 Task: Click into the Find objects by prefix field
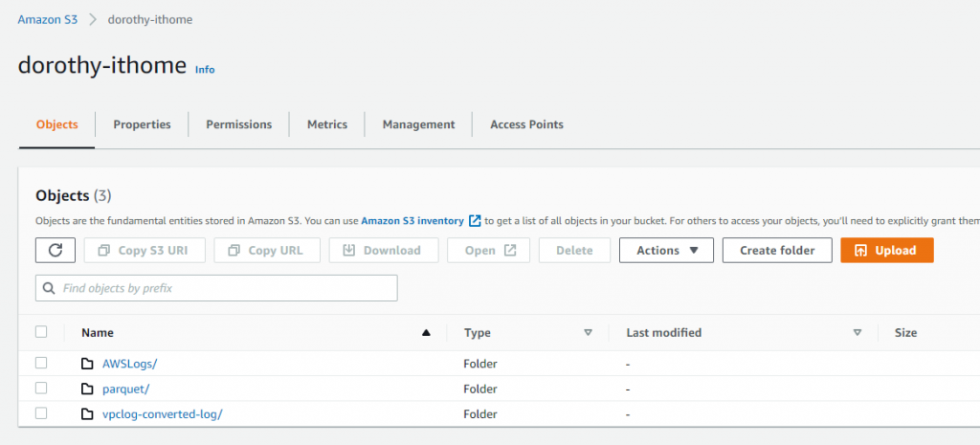click(216, 288)
